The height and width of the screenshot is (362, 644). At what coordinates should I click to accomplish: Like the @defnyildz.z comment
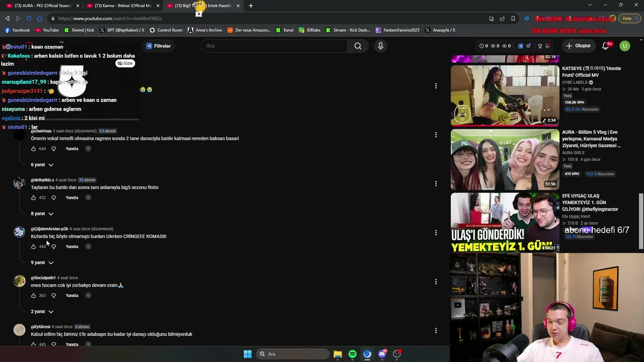click(x=34, y=198)
